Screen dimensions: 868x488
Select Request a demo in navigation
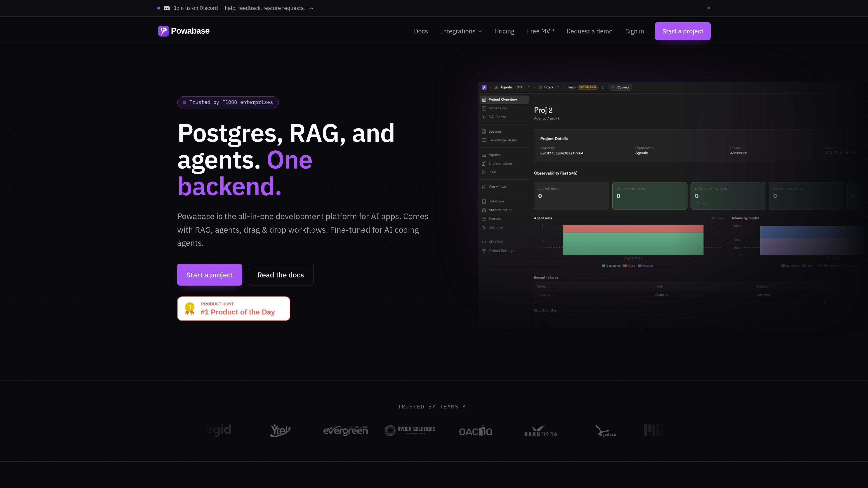(x=589, y=31)
